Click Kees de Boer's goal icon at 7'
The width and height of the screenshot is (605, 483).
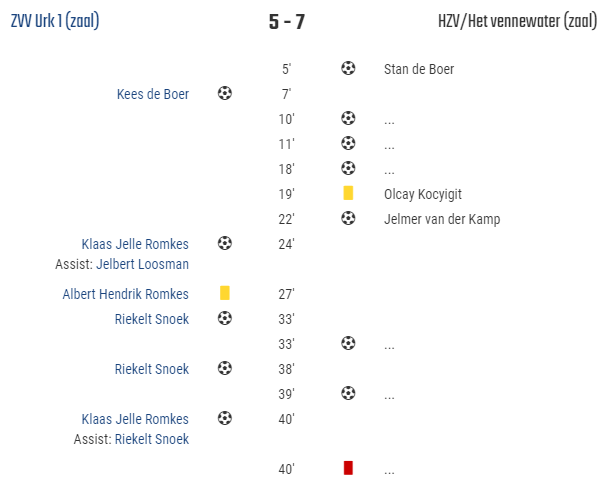pos(225,93)
